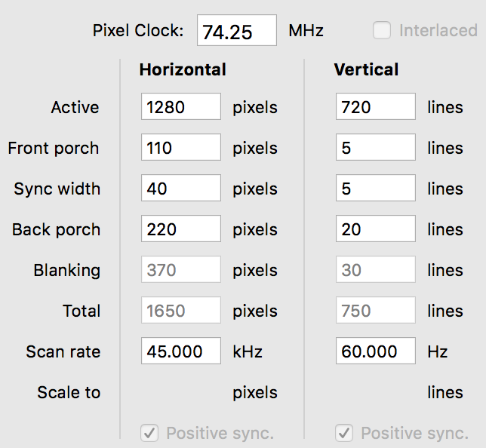Viewport: 486px width, 448px height.
Task: Click the Interlaced label text
Action: pyautogui.click(x=438, y=31)
